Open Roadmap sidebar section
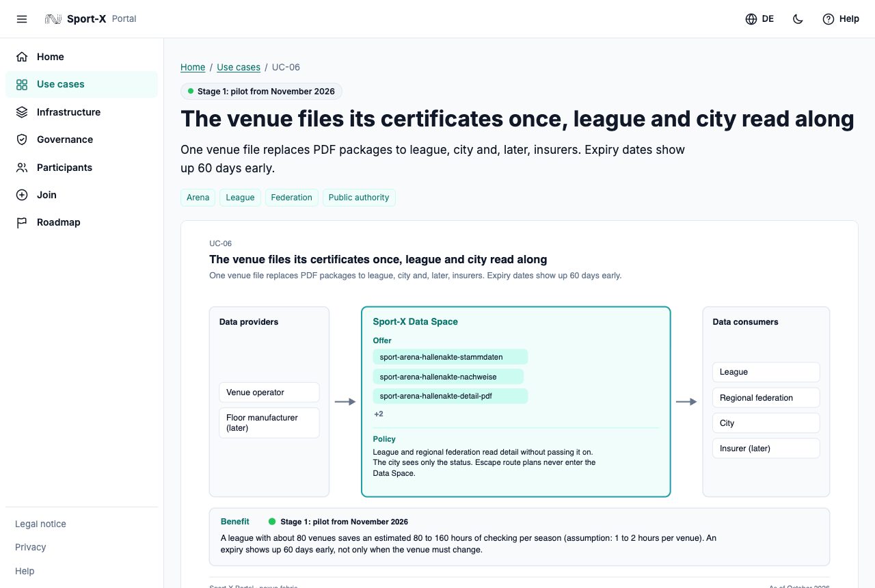The width and height of the screenshot is (875, 588). pyautogui.click(x=81, y=222)
